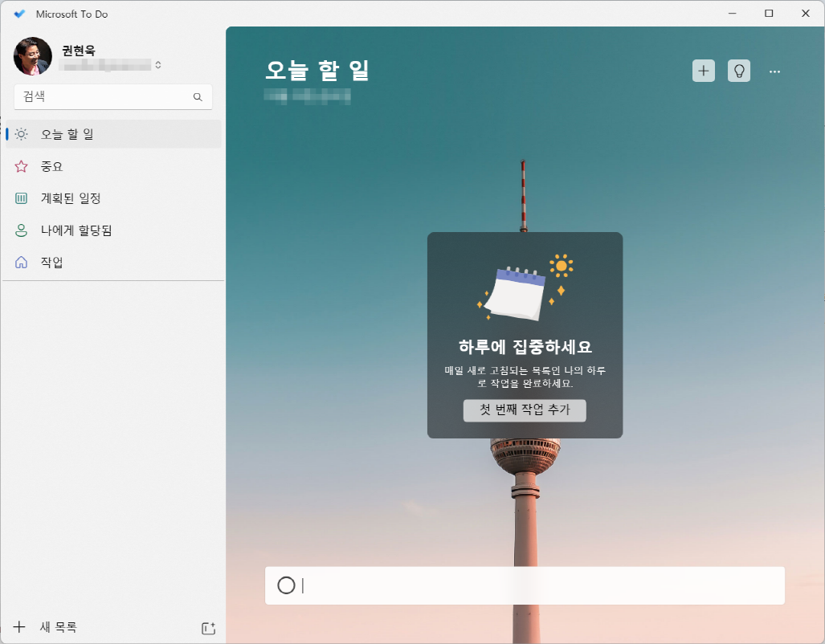Click the home icon next to 작업
The image size is (825, 644).
tap(22, 263)
